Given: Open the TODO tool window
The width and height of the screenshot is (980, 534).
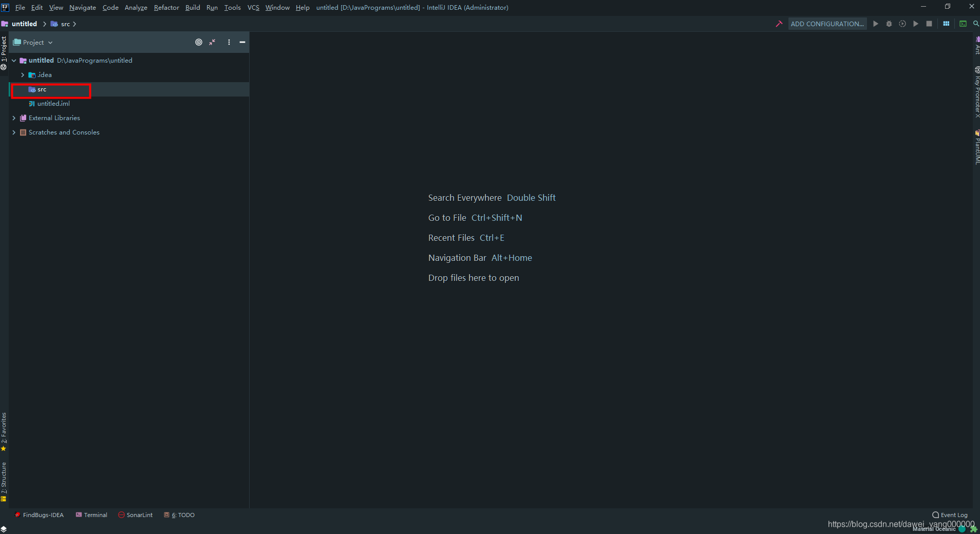Looking at the screenshot, I should 179,515.
